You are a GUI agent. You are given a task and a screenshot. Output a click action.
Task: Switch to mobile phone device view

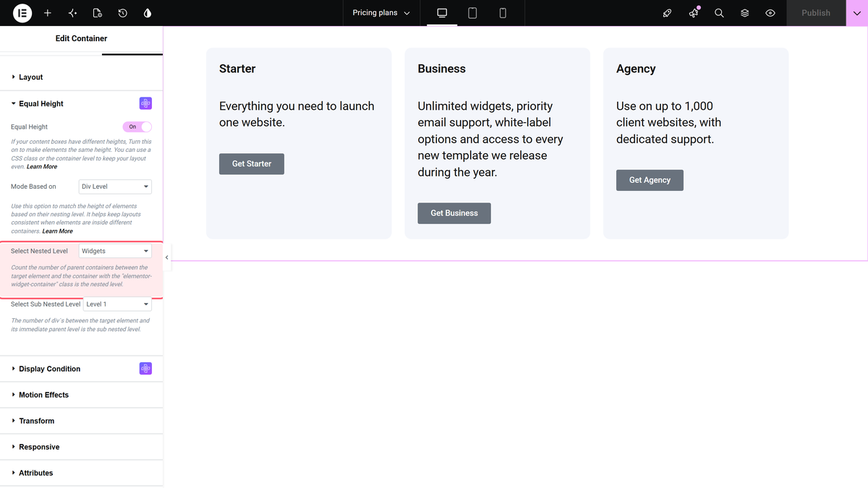coord(503,13)
